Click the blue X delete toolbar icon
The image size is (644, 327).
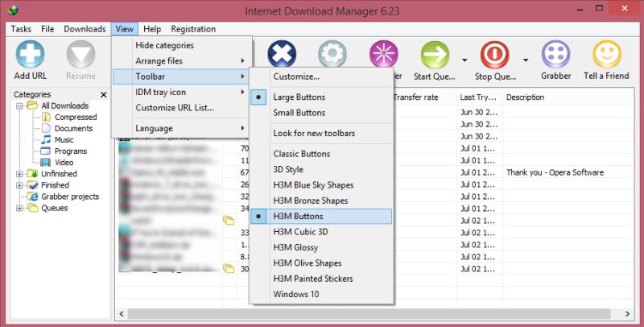pyautogui.click(x=282, y=54)
